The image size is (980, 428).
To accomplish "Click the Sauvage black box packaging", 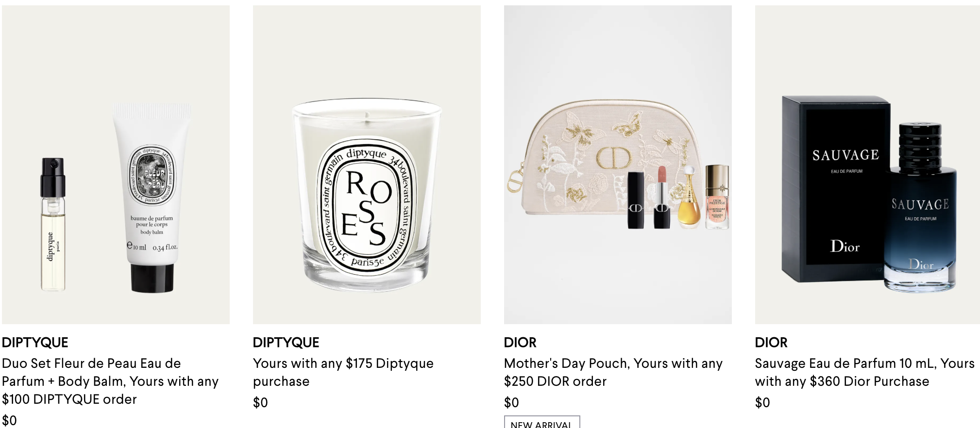I will click(x=834, y=188).
